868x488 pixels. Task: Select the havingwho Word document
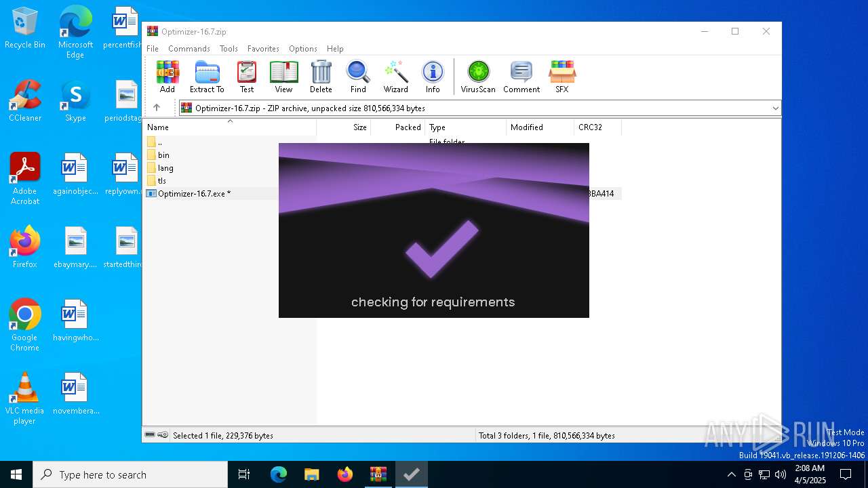point(75,321)
